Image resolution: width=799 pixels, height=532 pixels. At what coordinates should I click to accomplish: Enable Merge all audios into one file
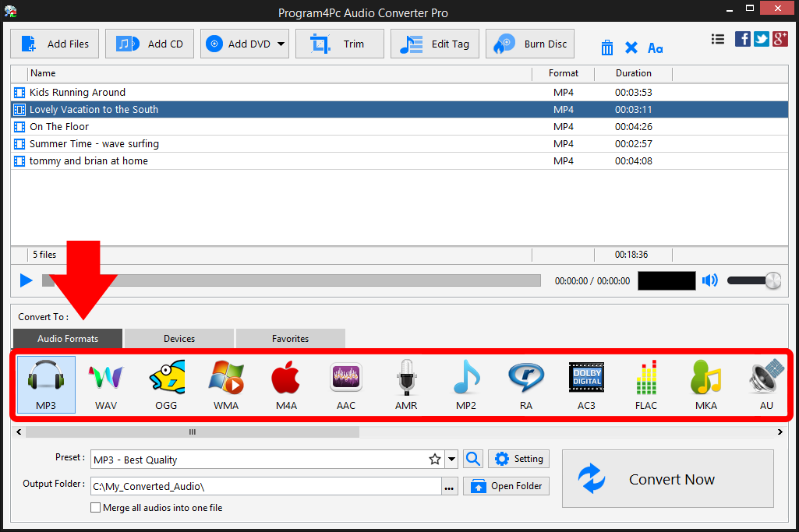pos(95,507)
